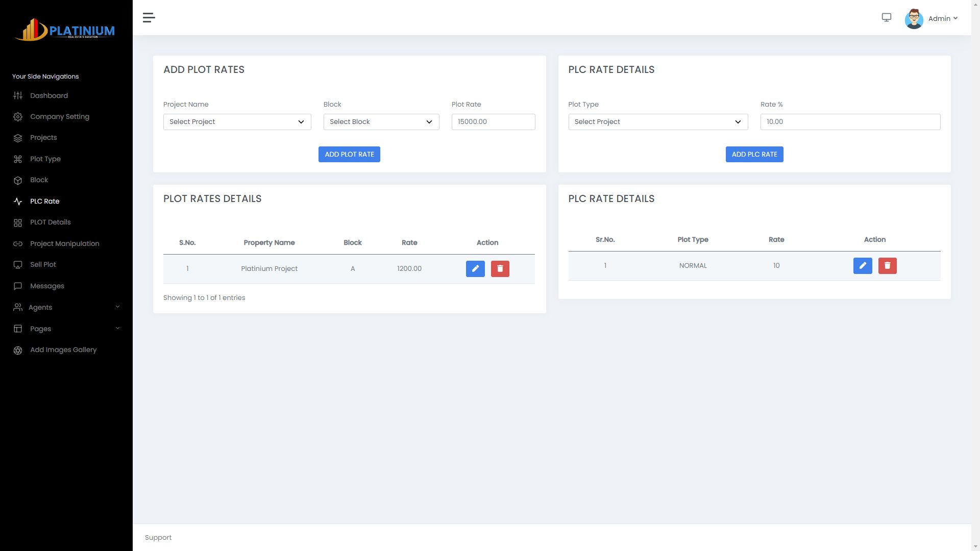980x551 pixels.
Task: Click the ADD PLOT RATE button
Action: [x=349, y=154]
